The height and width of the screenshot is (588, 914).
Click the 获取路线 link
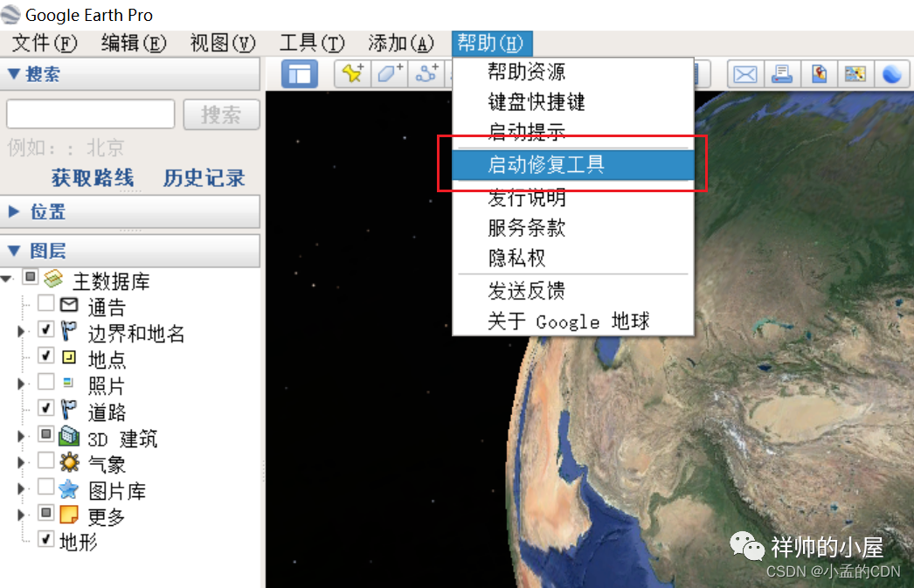pyautogui.click(x=92, y=178)
